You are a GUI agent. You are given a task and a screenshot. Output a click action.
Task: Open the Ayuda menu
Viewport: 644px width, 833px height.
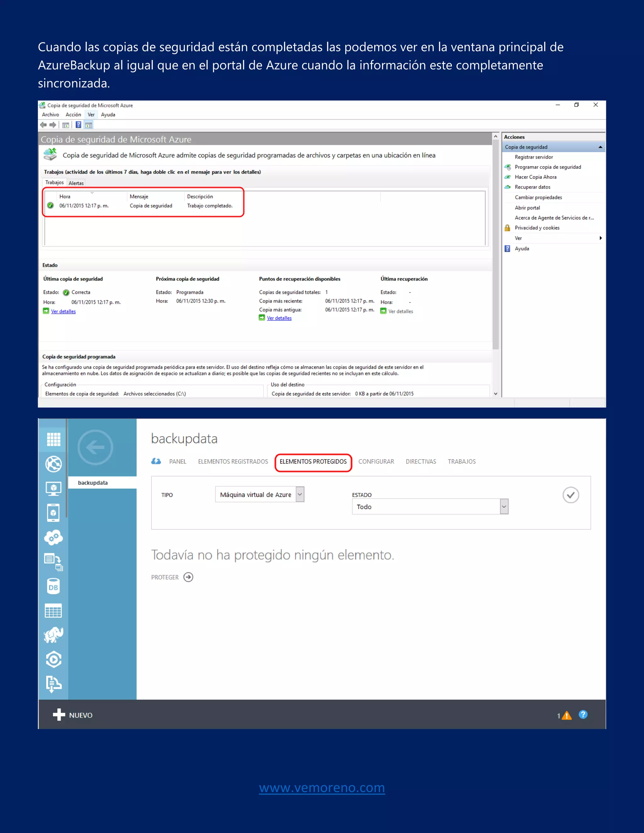point(108,114)
